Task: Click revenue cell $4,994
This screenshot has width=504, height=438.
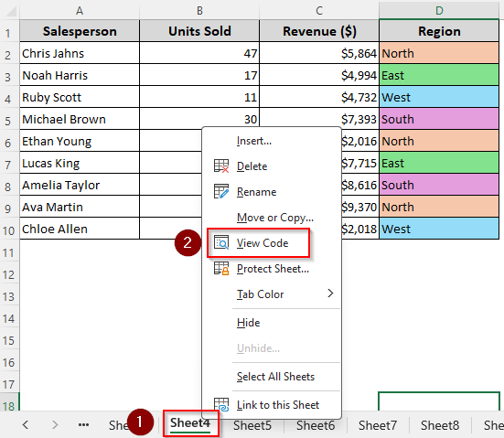Action: [x=319, y=75]
